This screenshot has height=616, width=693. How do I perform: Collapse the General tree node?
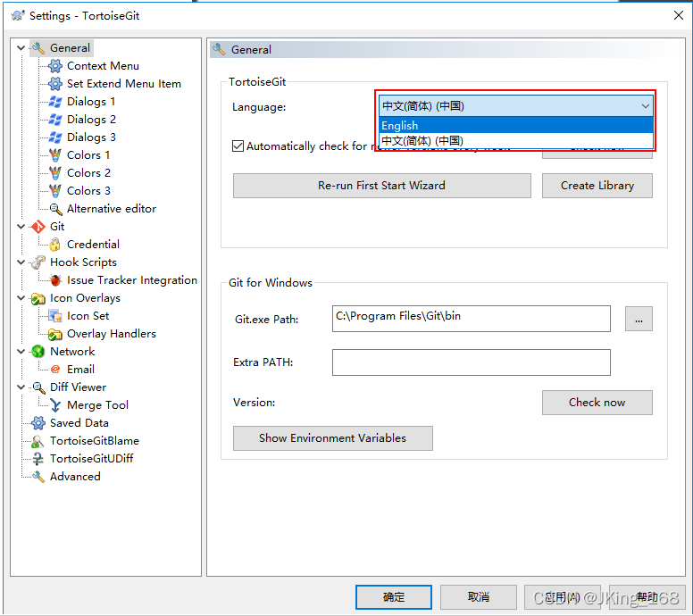21,47
